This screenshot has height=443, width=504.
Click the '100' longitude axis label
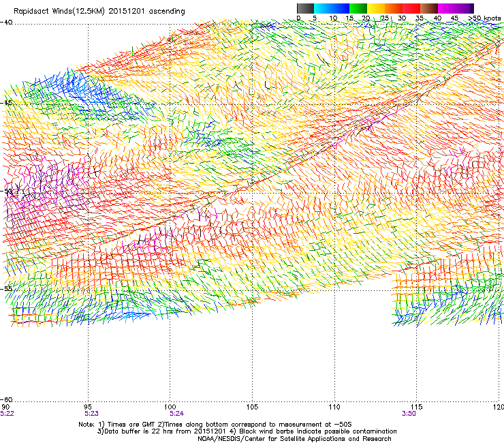coord(170,407)
